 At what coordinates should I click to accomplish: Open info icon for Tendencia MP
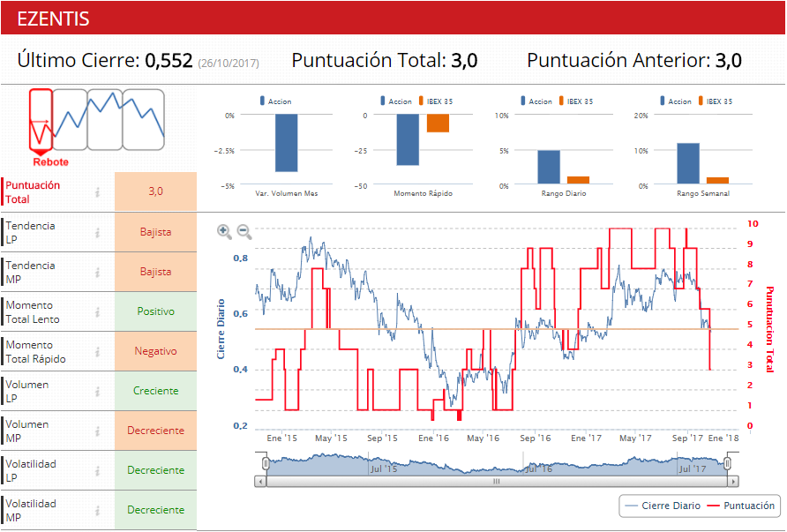98,272
